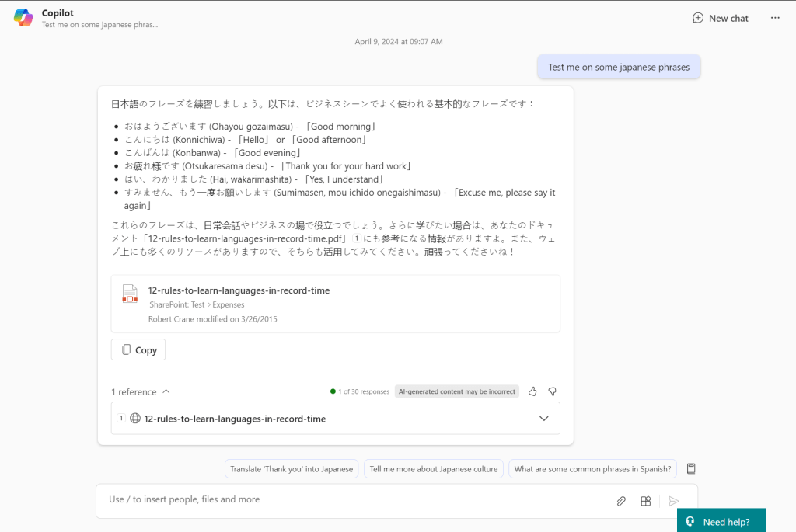Click the thumbs down feedback icon
796x532 pixels.
tap(553, 391)
